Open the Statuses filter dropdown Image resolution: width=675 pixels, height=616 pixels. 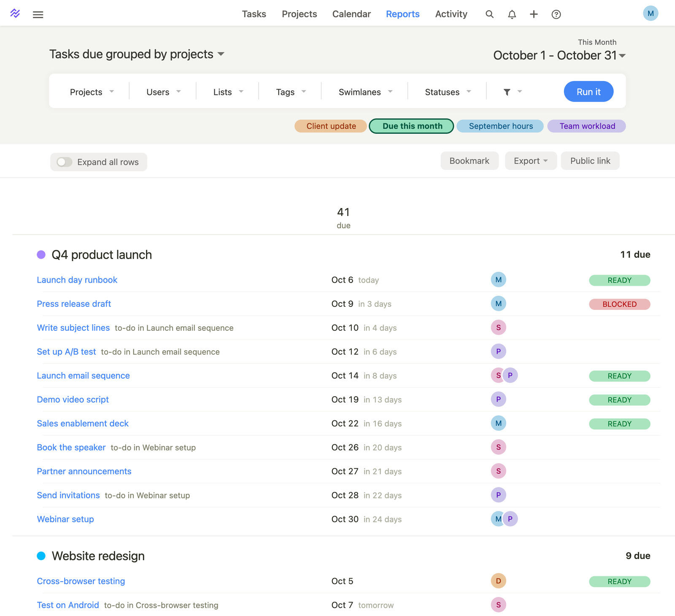[448, 92]
